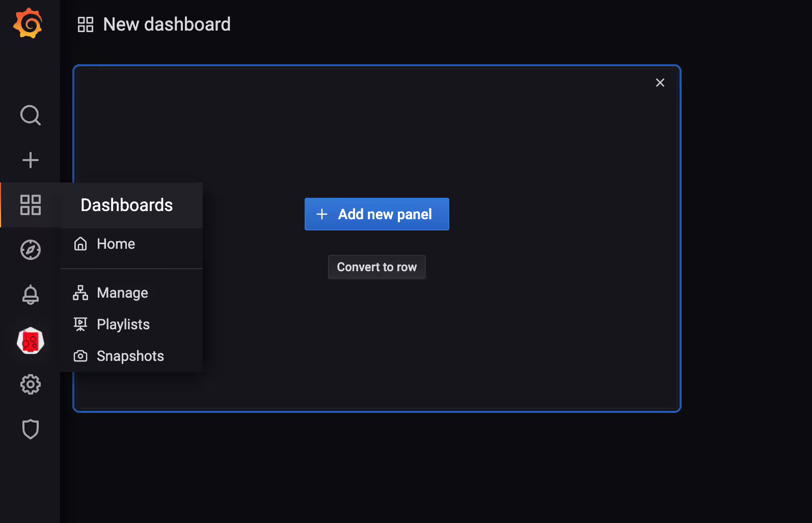Open Alerting via the bell icon
The width and height of the screenshot is (812, 523).
click(x=31, y=295)
